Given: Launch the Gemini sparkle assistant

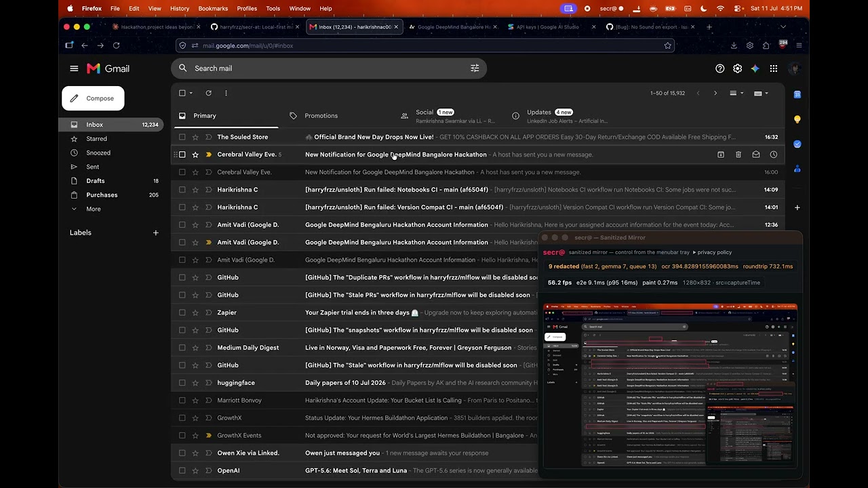Looking at the screenshot, I should pos(755,68).
